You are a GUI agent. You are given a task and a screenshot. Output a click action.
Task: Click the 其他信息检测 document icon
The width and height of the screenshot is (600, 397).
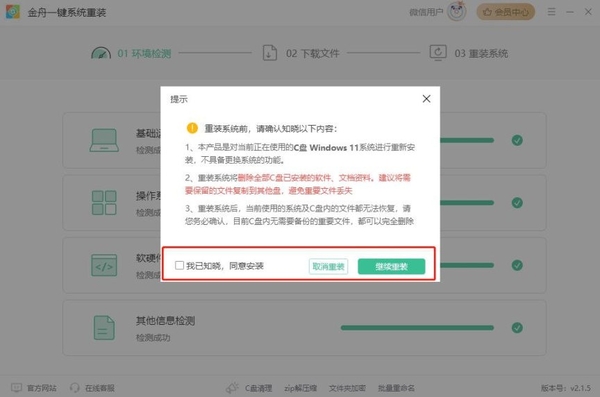[104, 328]
